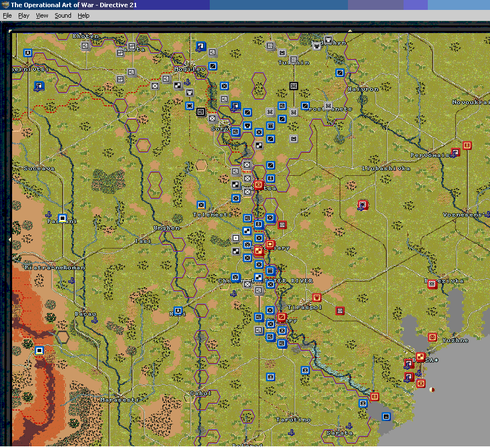Select red cavalry unit at Bendery
The height and width of the screenshot is (448, 490).
coord(281,317)
